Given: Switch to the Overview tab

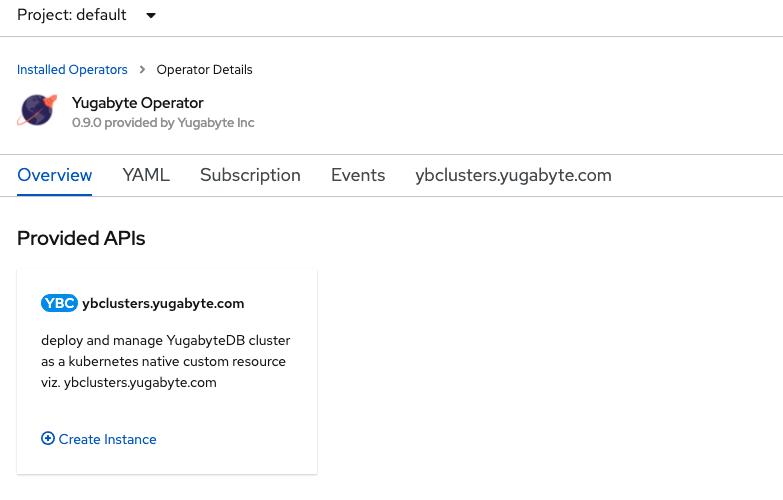Looking at the screenshot, I should click(55, 175).
